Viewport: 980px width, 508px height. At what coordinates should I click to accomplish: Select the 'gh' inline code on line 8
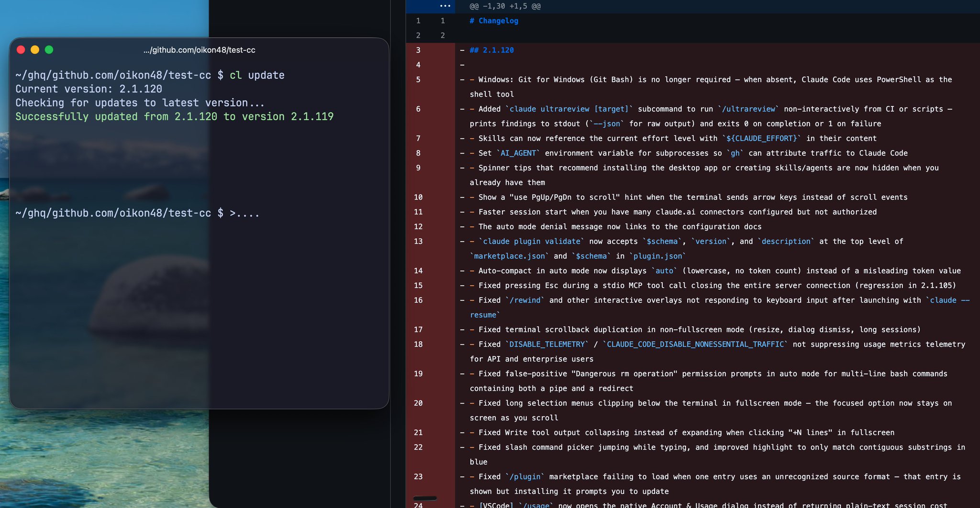735,153
